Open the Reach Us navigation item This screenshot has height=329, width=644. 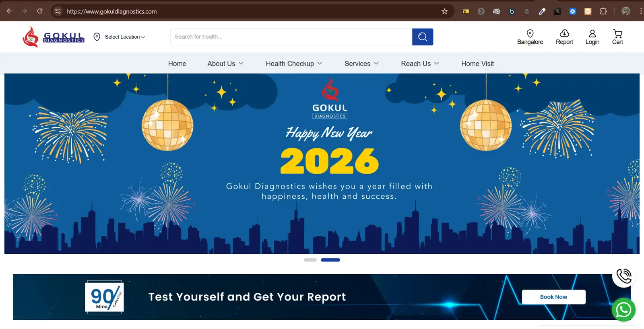(416, 64)
